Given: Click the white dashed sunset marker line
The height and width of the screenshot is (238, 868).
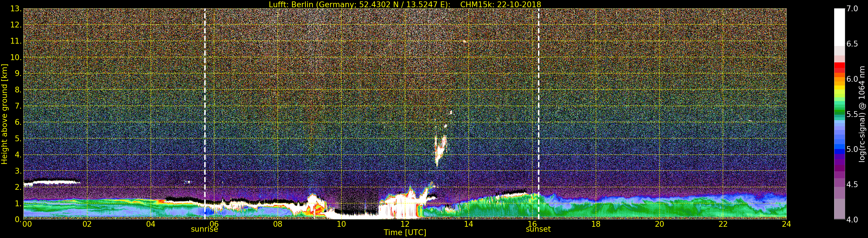Looking at the screenshot, I should point(539,114).
